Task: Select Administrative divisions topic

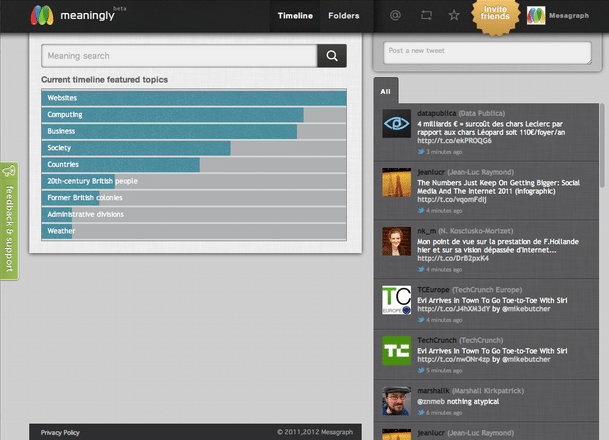Action: 194,214
